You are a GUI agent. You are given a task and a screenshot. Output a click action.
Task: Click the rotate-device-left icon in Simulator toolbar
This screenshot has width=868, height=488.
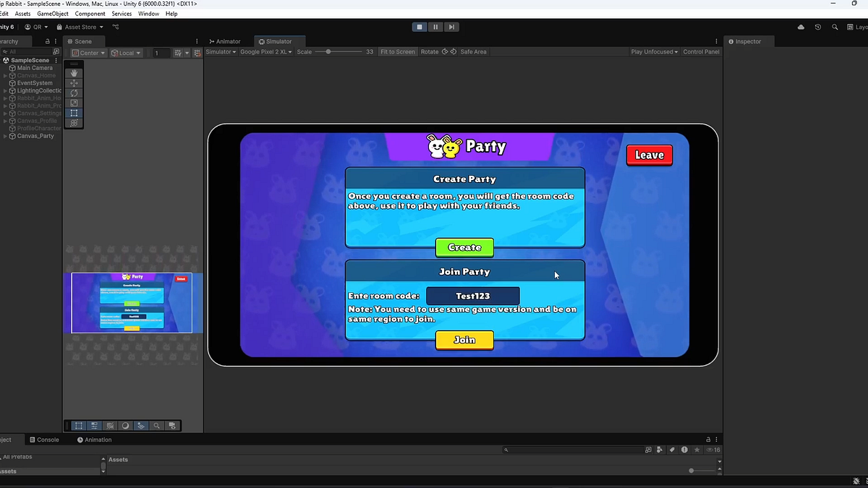pos(444,51)
